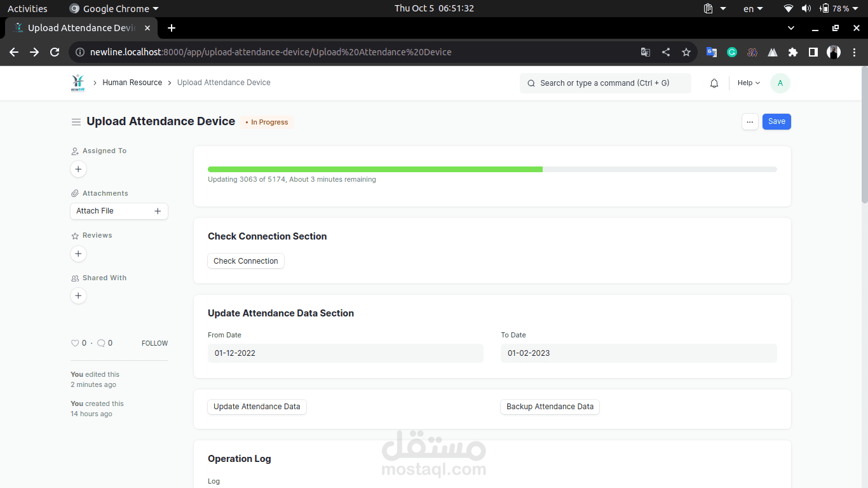Focus the To Date field
Viewport: 868px width, 488px height.
[639, 353]
